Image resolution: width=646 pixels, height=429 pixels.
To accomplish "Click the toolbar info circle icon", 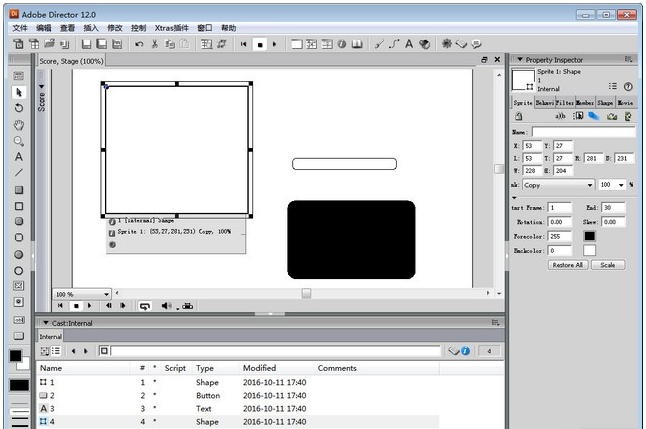I will click(342, 44).
